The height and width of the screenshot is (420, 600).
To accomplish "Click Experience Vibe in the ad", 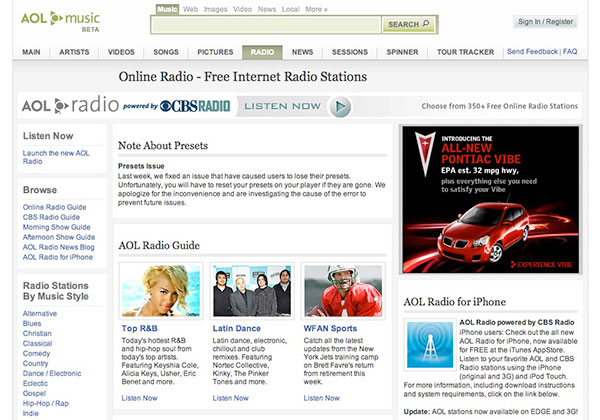I will pyautogui.click(x=541, y=264).
